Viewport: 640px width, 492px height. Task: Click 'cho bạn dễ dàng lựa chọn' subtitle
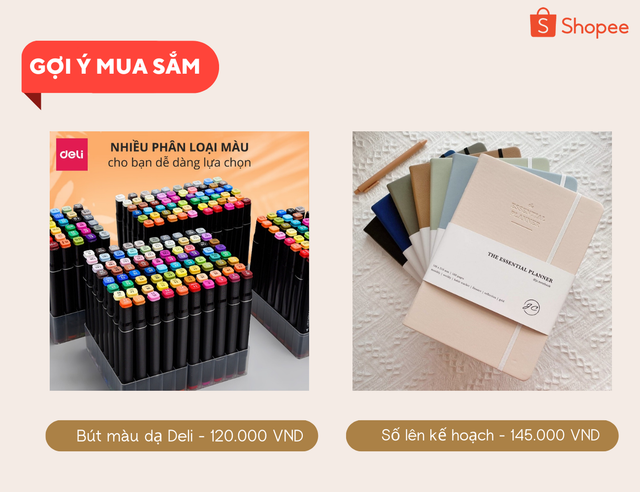click(180, 163)
